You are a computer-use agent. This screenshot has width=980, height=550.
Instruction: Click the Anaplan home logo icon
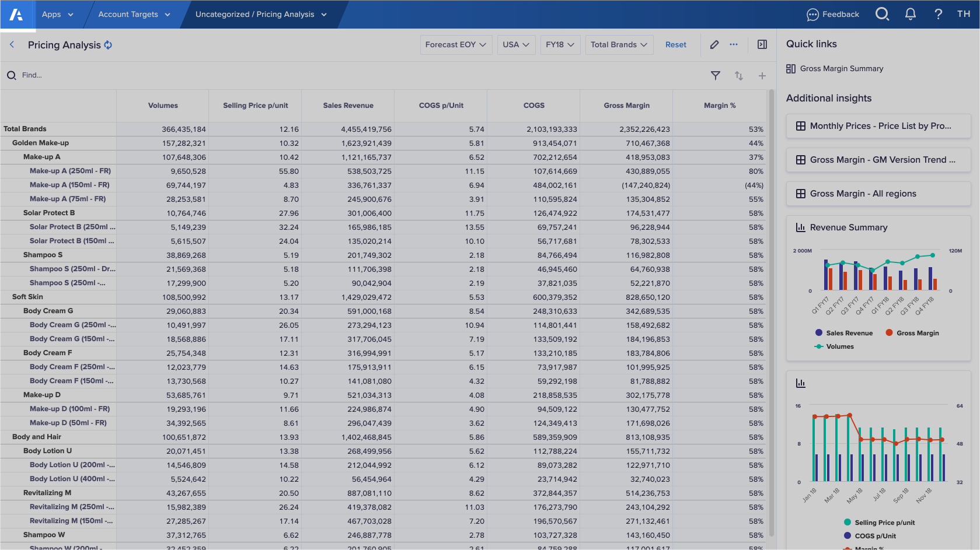pos(17,15)
